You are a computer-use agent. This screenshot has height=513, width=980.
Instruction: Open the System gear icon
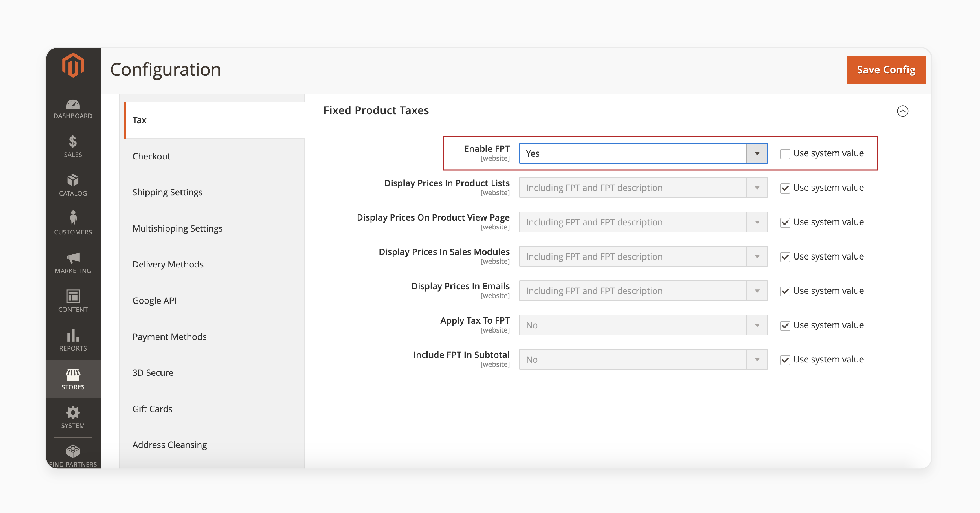click(73, 413)
